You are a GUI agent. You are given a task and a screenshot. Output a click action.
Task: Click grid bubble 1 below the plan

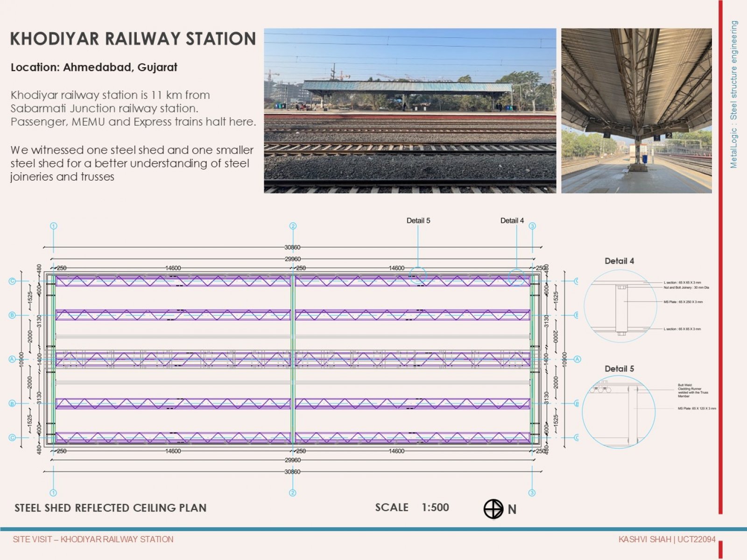point(53,493)
